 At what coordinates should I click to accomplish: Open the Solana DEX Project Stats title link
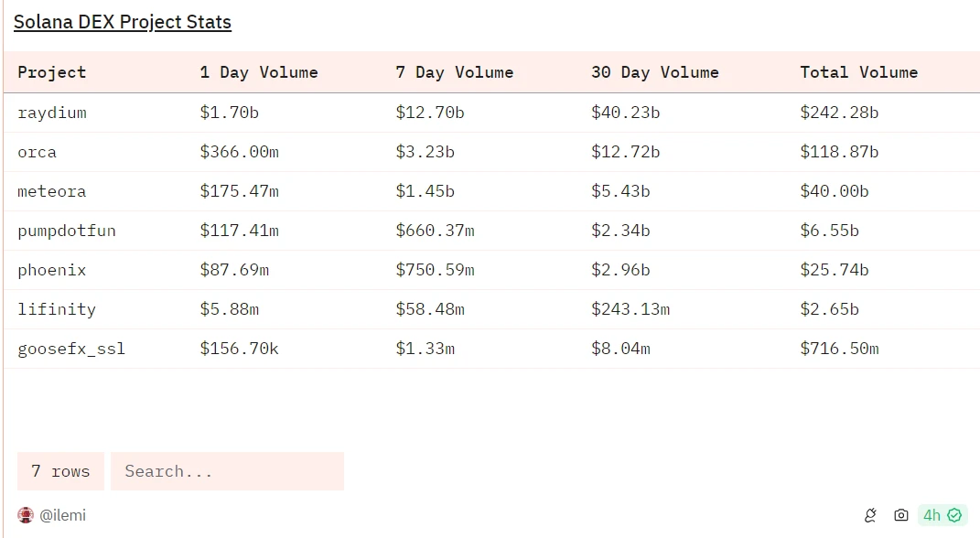pyautogui.click(x=122, y=22)
